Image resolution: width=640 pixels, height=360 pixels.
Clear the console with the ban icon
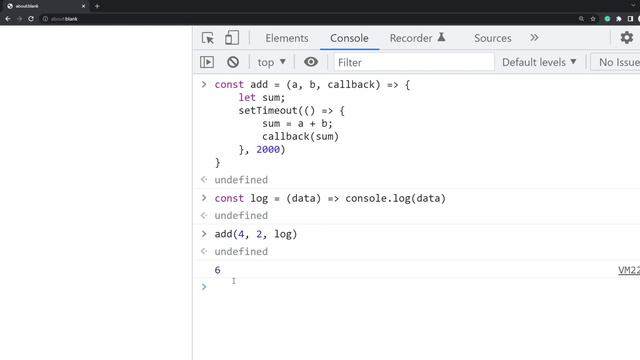[233, 62]
